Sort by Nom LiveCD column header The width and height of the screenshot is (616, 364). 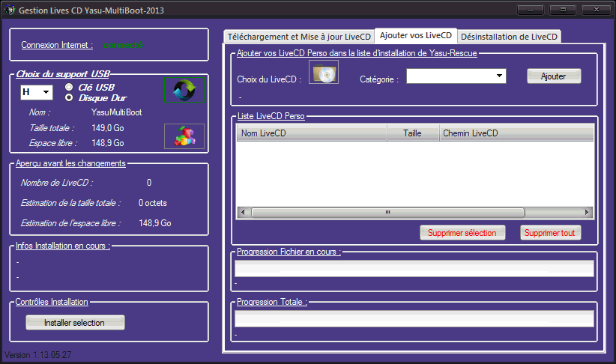pos(312,133)
